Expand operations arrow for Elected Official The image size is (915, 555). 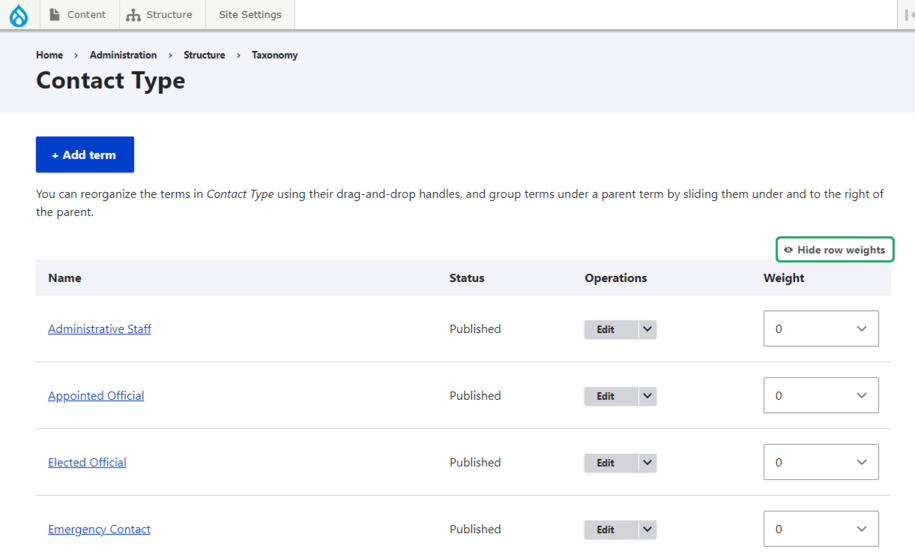[647, 463]
